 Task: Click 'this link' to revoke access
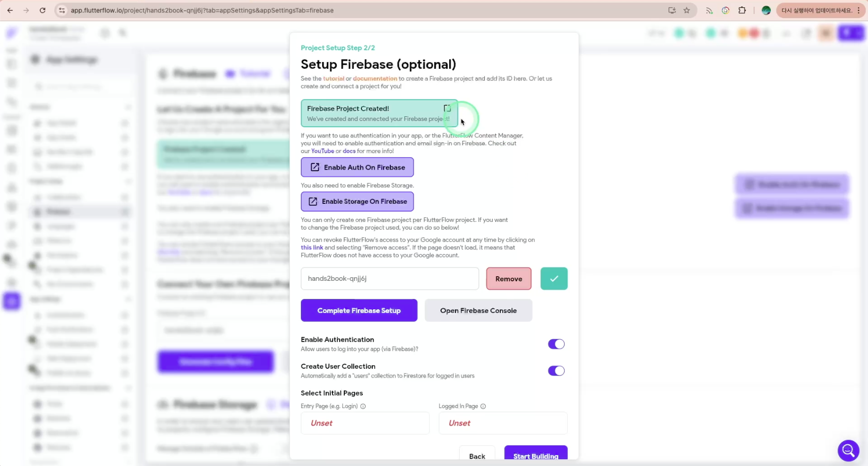click(312, 248)
